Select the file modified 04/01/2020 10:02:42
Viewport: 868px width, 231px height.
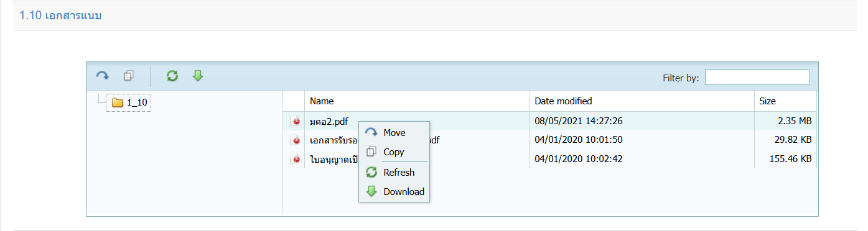(x=550, y=159)
